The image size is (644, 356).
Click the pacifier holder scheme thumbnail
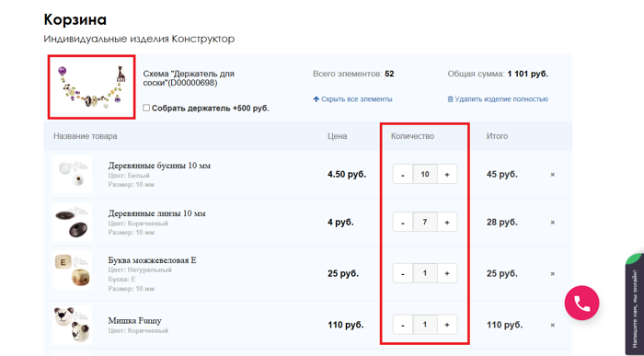(92, 87)
